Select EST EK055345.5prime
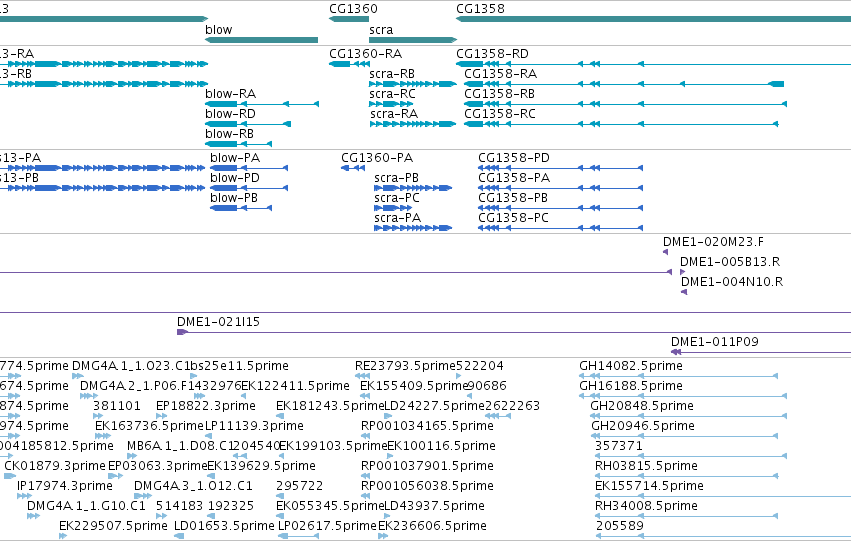This screenshot has width=851, height=541. pyautogui.click(x=330, y=506)
